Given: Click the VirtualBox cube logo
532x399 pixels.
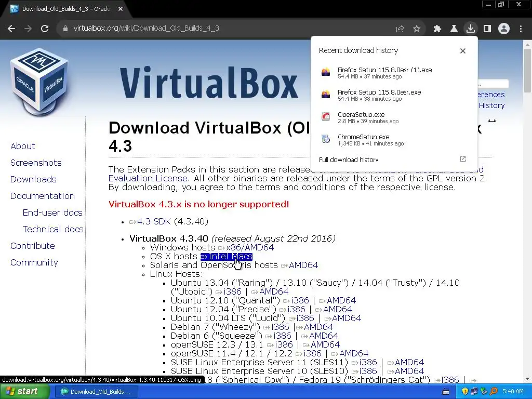Looking at the screenshot, I should 39,82.
